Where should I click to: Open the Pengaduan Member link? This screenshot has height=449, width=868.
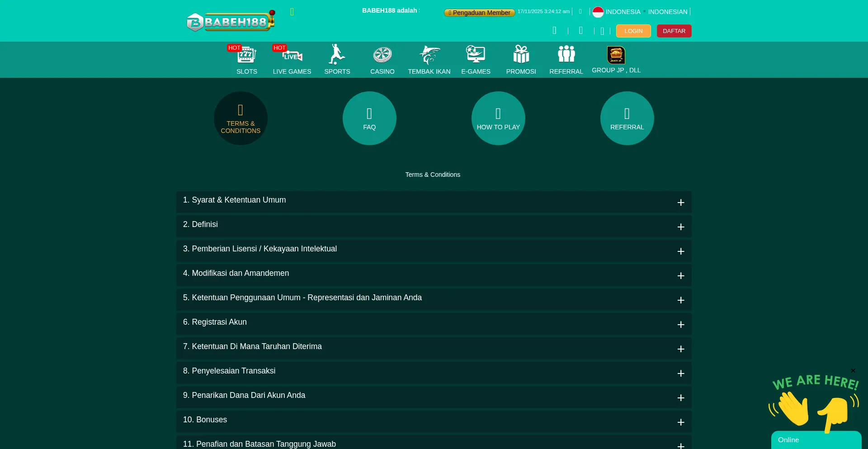click(479, 13)
